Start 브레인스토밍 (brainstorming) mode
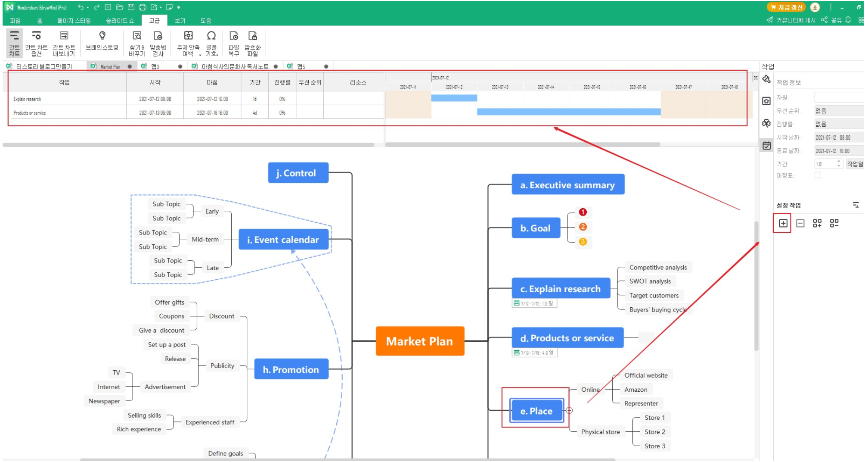 pyautogui.click(x=102, y=41)
